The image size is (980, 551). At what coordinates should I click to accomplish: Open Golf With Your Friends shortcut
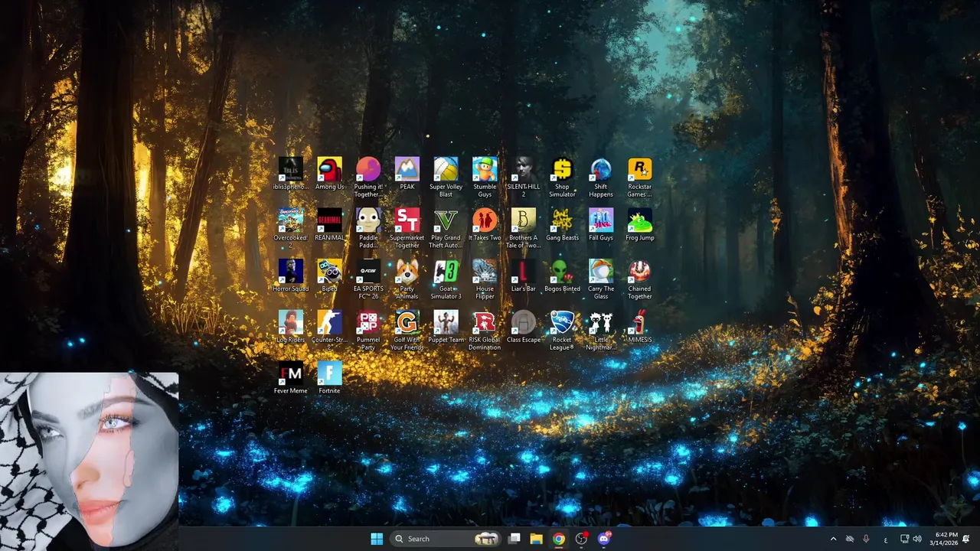click(407, 331)
